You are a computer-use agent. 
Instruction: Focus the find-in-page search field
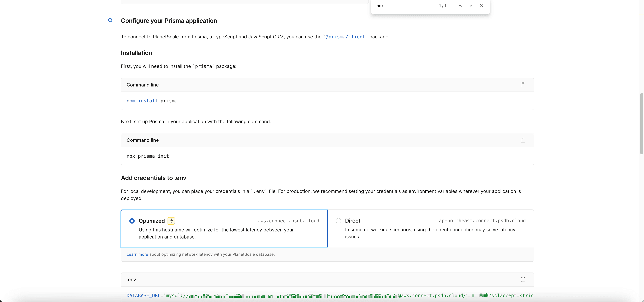point(405,6)
